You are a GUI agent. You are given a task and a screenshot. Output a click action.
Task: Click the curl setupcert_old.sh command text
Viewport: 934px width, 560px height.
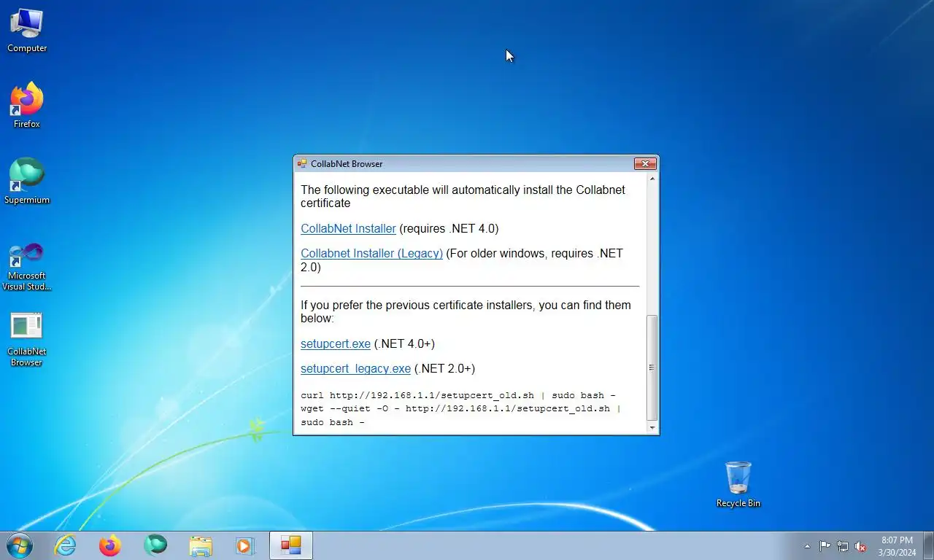coord(458,395)
